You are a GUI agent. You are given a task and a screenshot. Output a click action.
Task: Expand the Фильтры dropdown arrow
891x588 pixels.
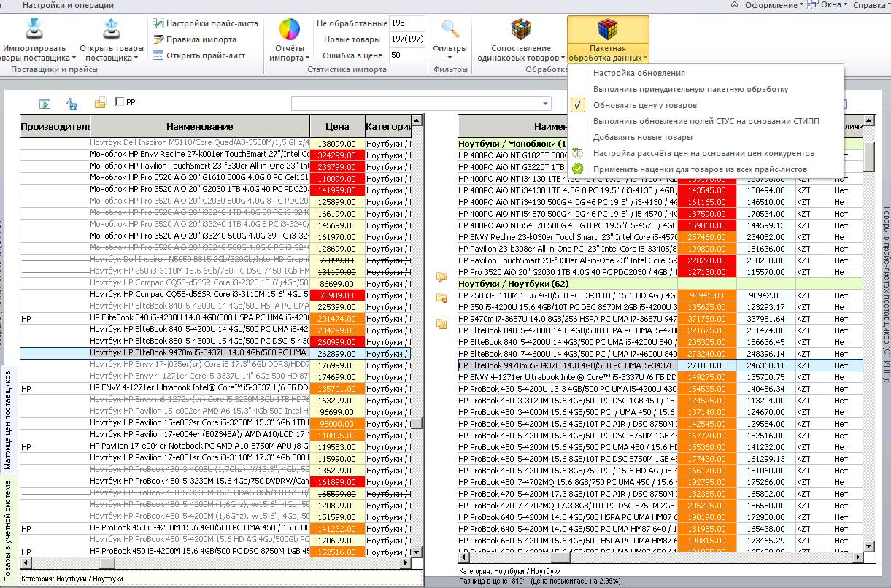450,58
